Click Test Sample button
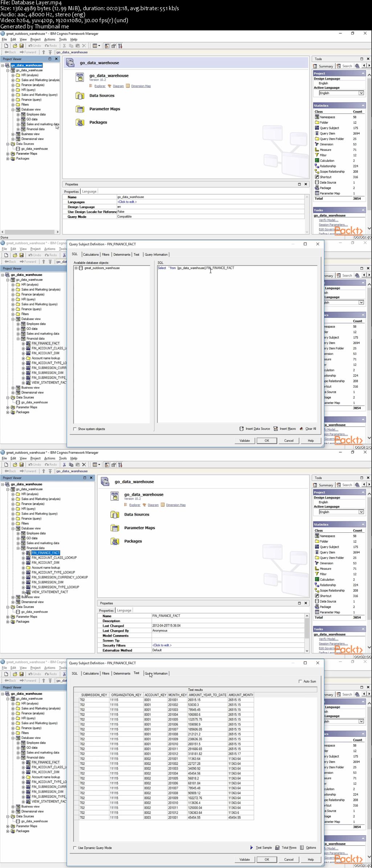Screen dimensions: 372x868 [261, 848]
